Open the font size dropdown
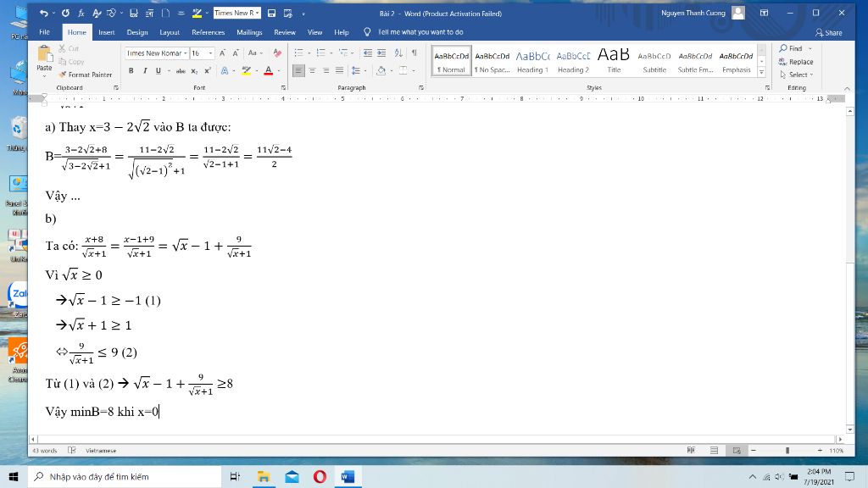The image size is (868, 488). [x=211, y=53]
